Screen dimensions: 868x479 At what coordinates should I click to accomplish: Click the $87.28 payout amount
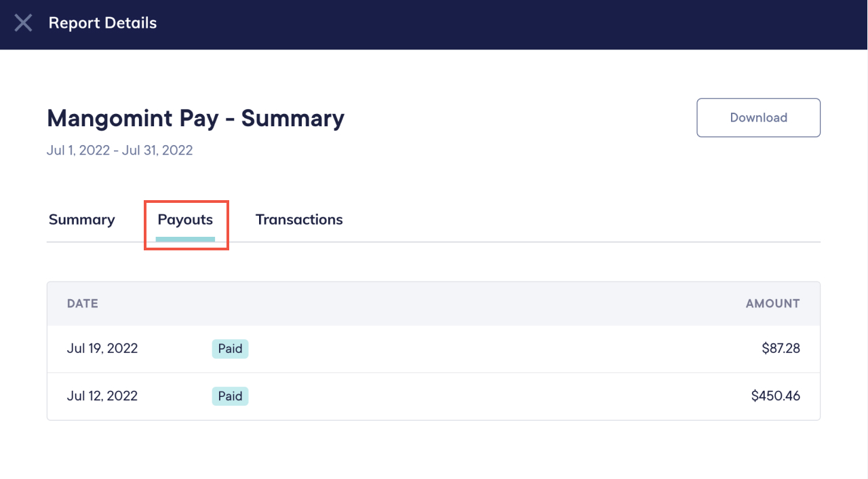coord(781,348)
